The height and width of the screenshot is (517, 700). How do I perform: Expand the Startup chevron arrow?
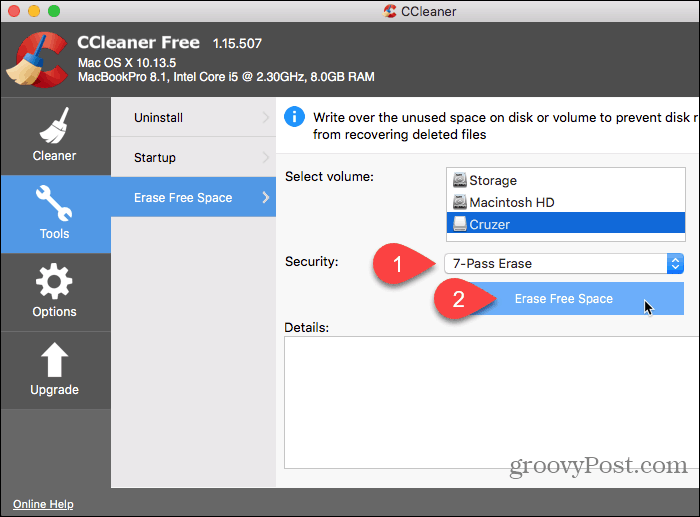pyautogui.click(x=266, y=157)
